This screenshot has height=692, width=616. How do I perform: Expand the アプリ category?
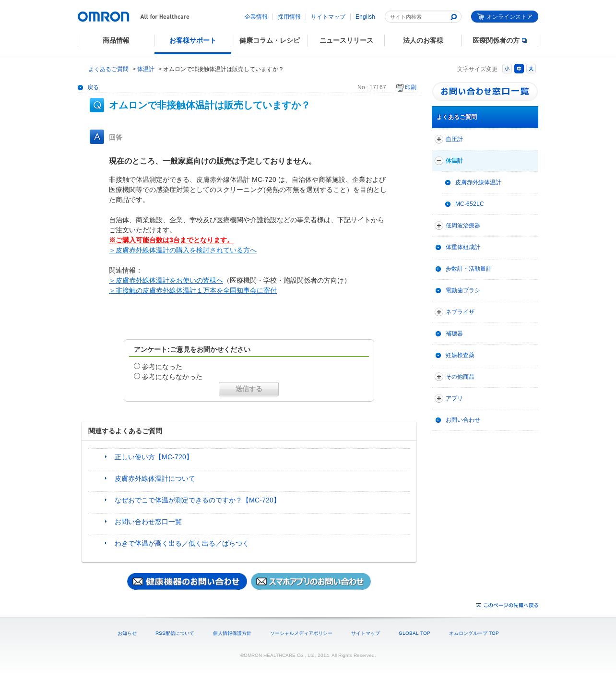click(438, 398)
